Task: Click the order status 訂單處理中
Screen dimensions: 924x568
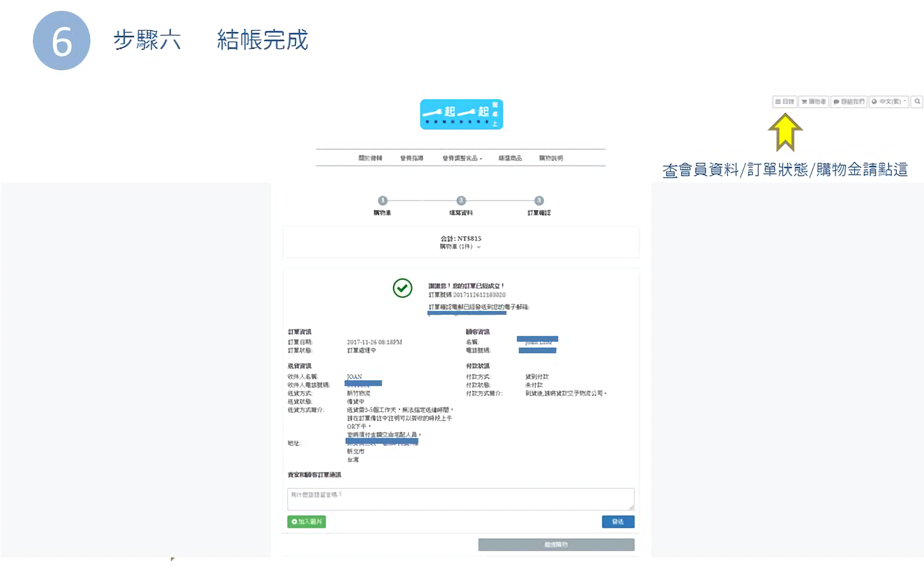Action: pyautogui.click(x=361, y=350)
